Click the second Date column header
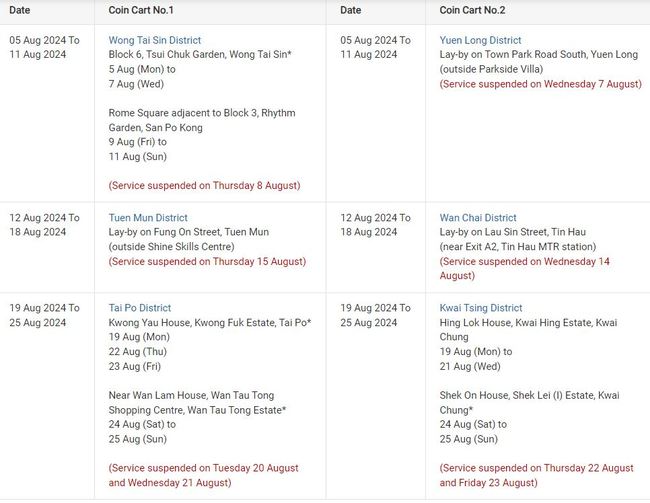 [350, 9]
